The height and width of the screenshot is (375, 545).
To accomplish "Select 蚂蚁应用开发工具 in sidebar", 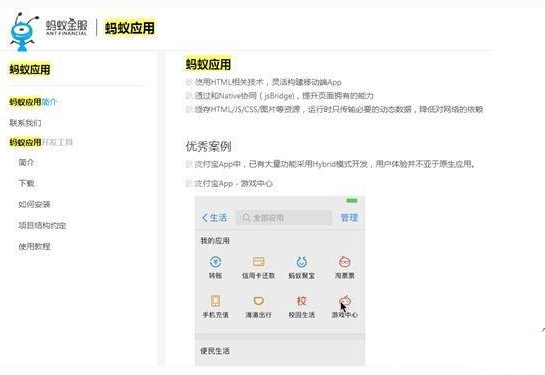I will pyautogui.click(x=41, y=142).
